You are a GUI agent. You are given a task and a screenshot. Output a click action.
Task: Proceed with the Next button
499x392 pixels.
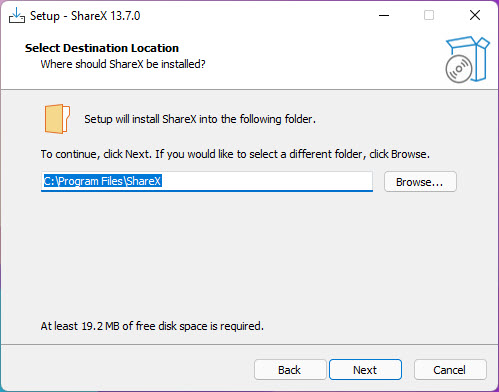(365, 370)
